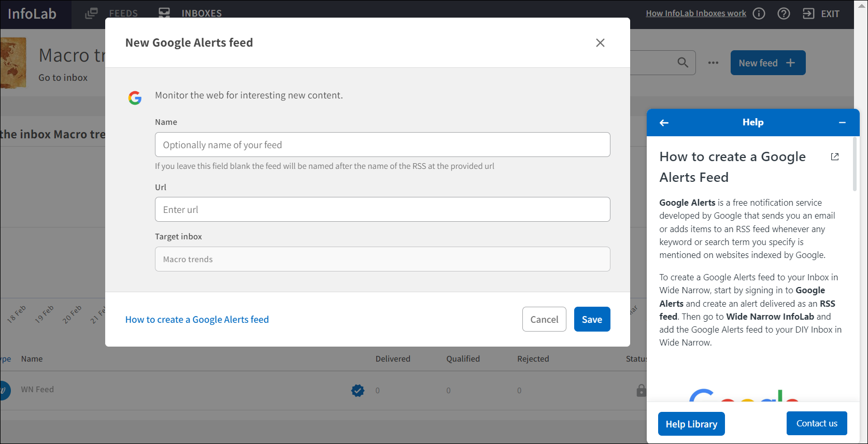Click the lock icon on WN Feed row
868x444 pixels.
click(641, 390)
